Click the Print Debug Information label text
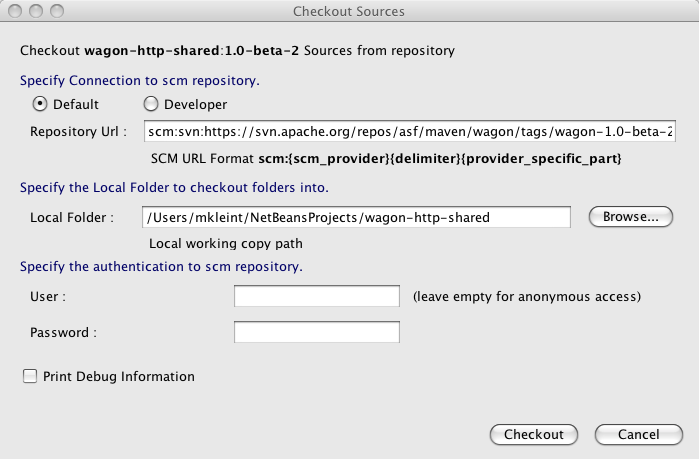 [117, 377]
